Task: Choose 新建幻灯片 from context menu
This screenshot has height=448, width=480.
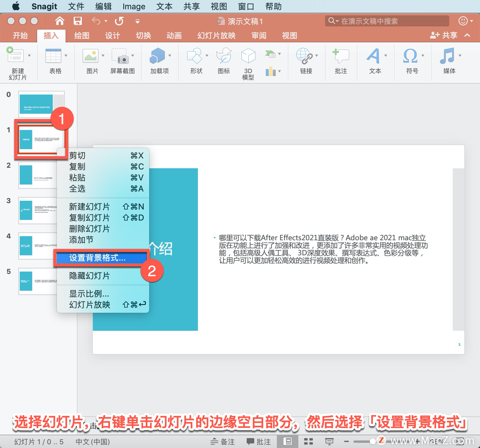Action: pos(103,207)
